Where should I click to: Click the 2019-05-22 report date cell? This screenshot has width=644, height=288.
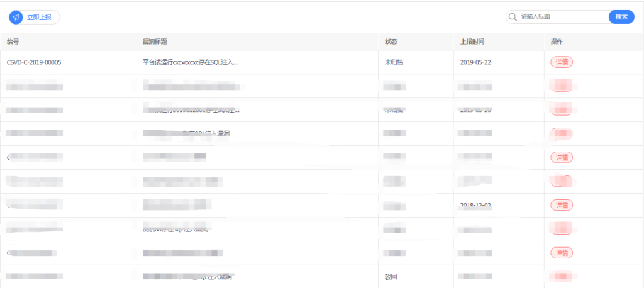point(475,62)
